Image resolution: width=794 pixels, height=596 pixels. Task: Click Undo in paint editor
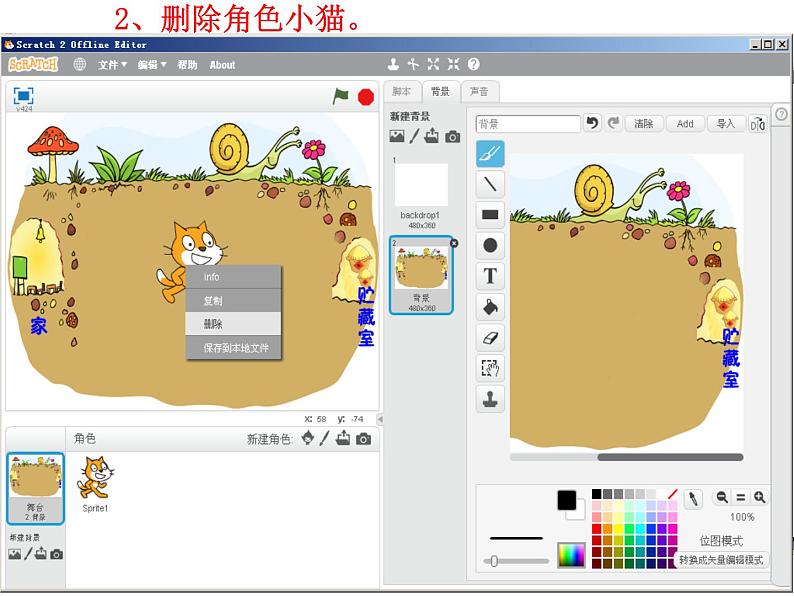tap(592, 123)
